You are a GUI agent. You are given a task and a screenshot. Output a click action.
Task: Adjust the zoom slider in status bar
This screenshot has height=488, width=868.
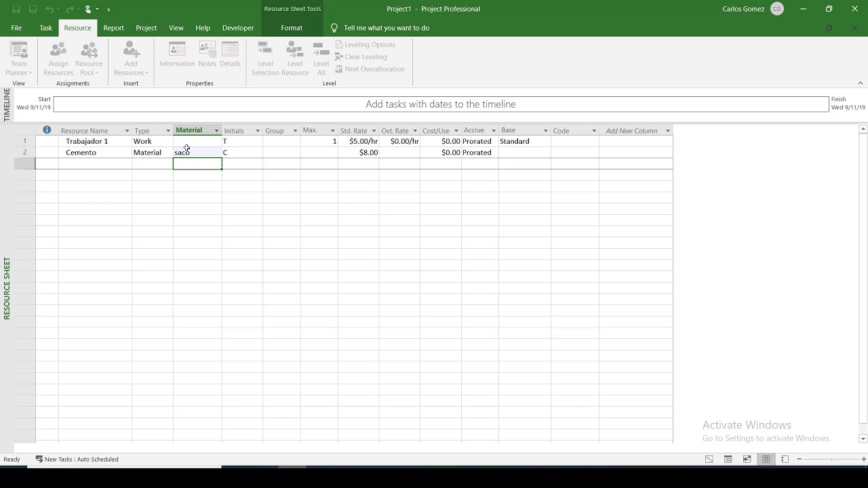point(831,460)
